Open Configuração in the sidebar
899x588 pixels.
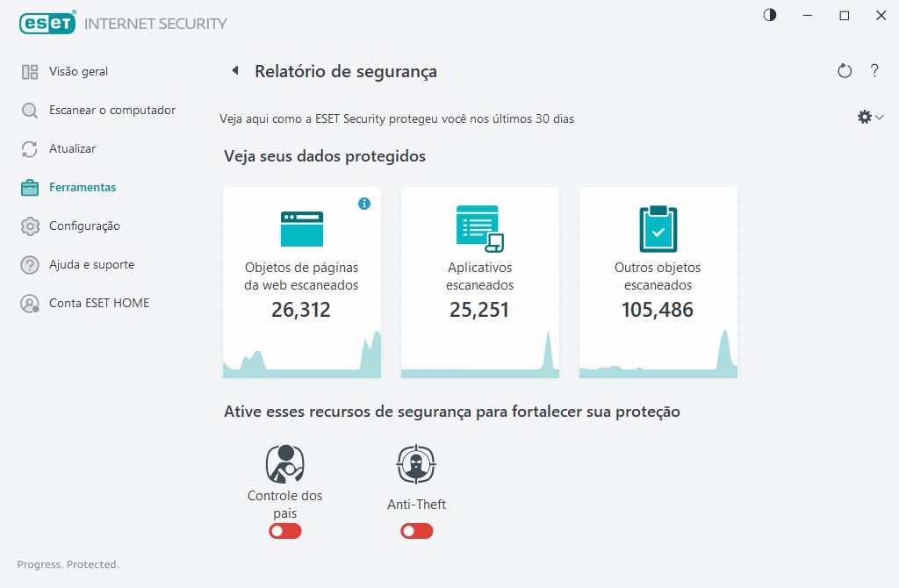coord(84,226)
